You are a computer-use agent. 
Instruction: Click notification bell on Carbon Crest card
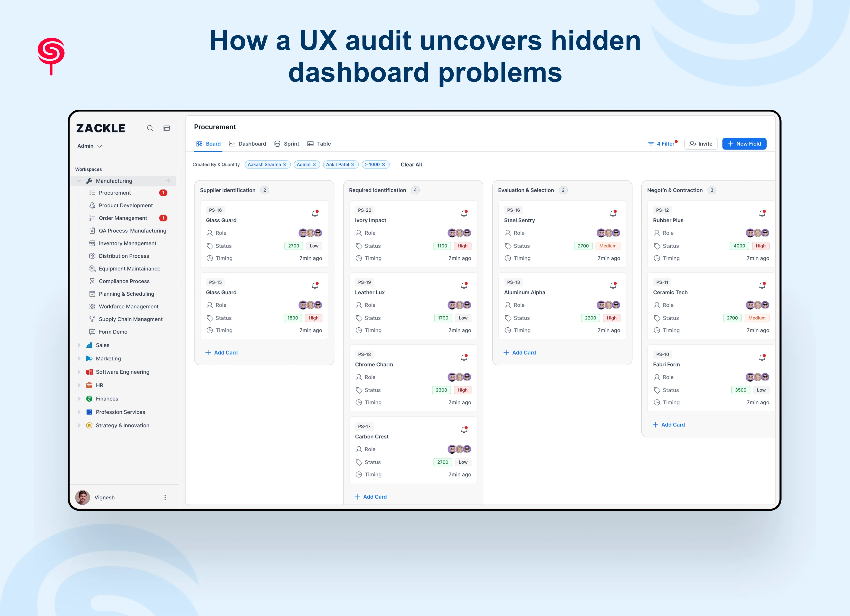[x=464, y=430]
